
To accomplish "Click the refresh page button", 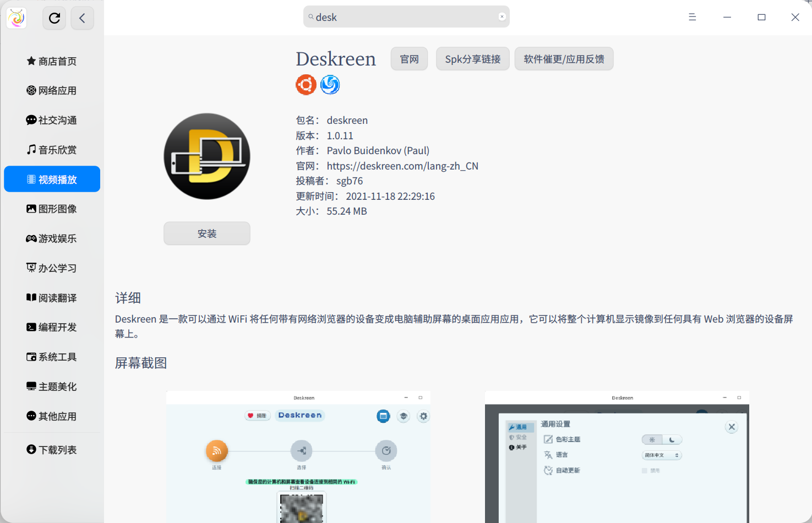I will tap(55, 18).
